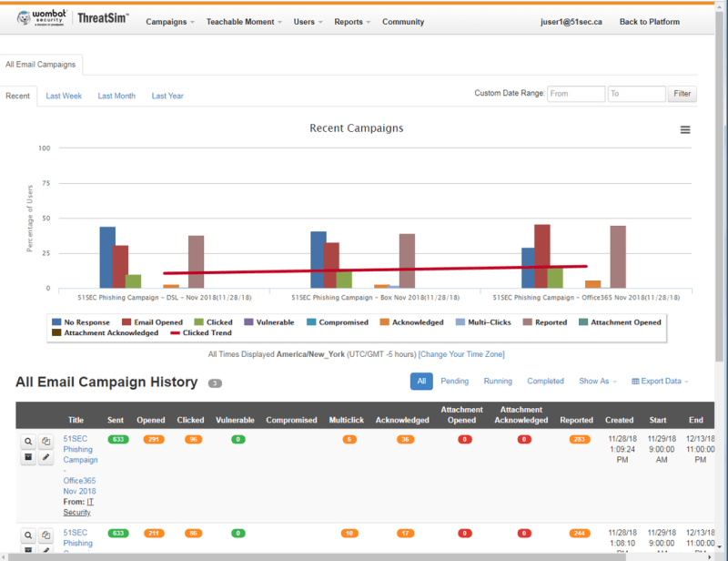Click the blue No Response bar of the DSL campaign

point(107,258)
